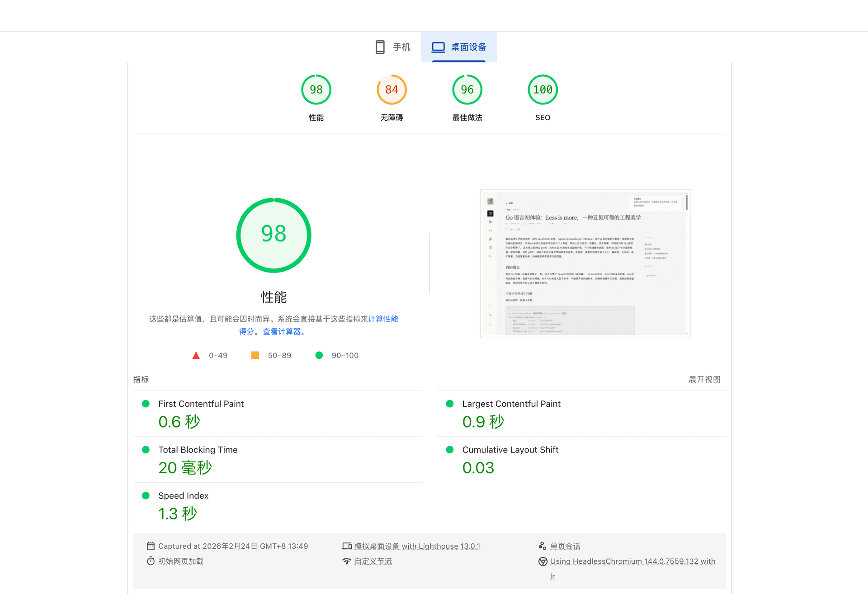The image size is (868, 594).
Task: Click the 自定义节流 setting
Action: (x=373, y=561)
